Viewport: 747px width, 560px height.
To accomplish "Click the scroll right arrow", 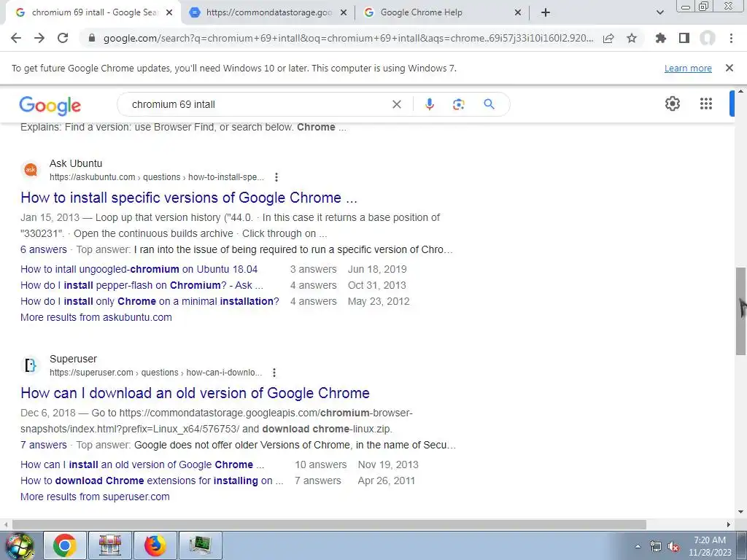I will pyautogui.click(x=729, y=524).
